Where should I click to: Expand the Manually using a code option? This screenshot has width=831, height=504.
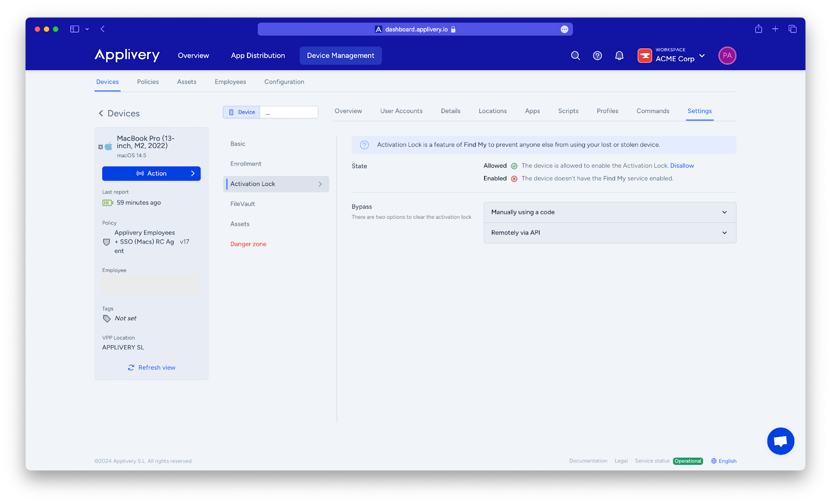[610, 212]
